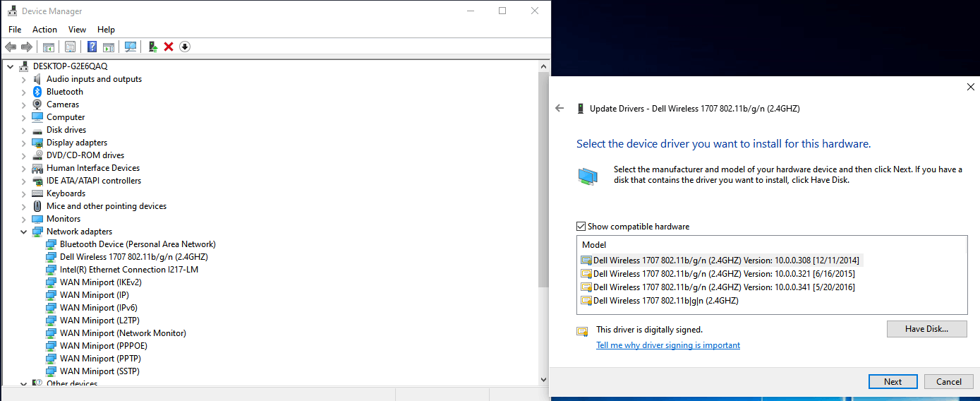The image size is (980, 401).
Task: Close the Update Drivers dialog with X
Action: click(x=970, y=87)
